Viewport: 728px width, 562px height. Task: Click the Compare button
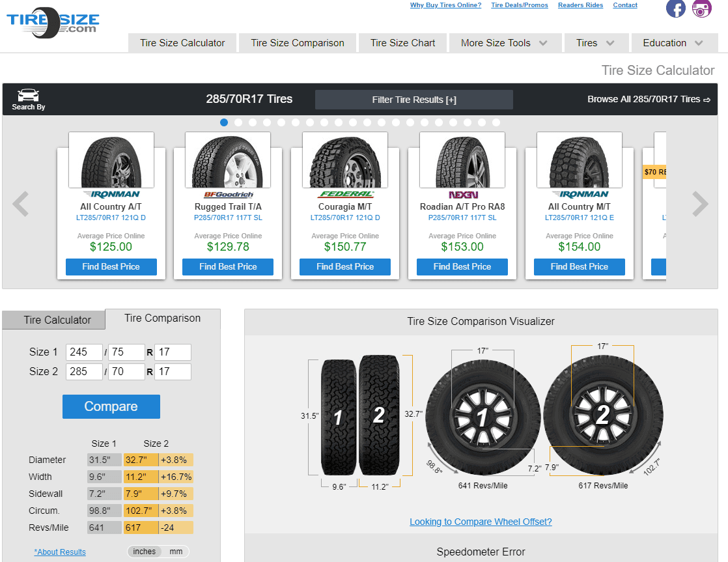point(111,406)
